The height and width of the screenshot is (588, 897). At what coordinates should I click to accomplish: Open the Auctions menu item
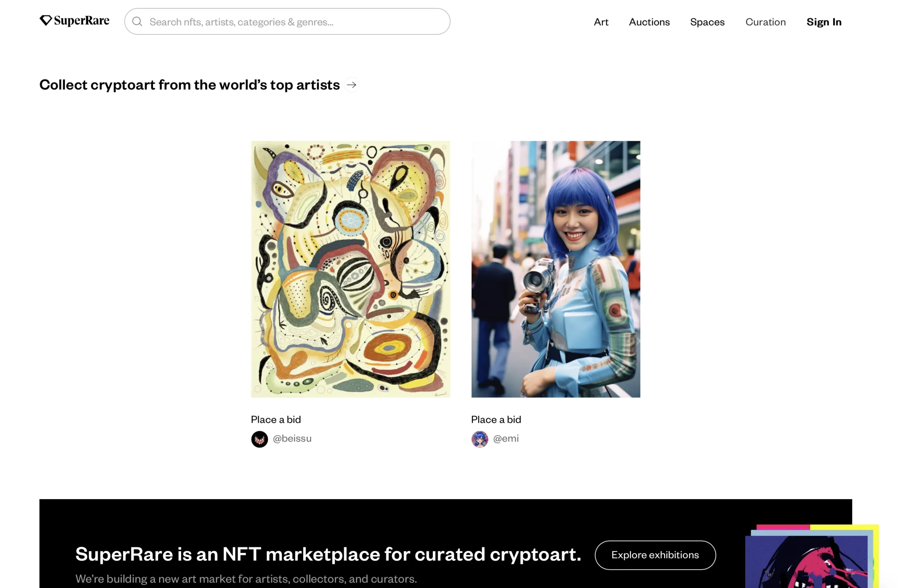click(x=649, y=22)
